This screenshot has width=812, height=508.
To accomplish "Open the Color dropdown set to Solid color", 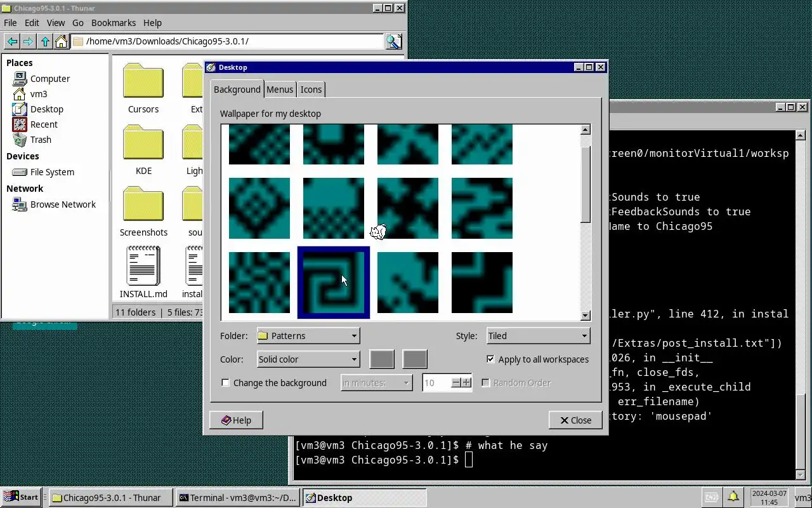I will 308,359.
